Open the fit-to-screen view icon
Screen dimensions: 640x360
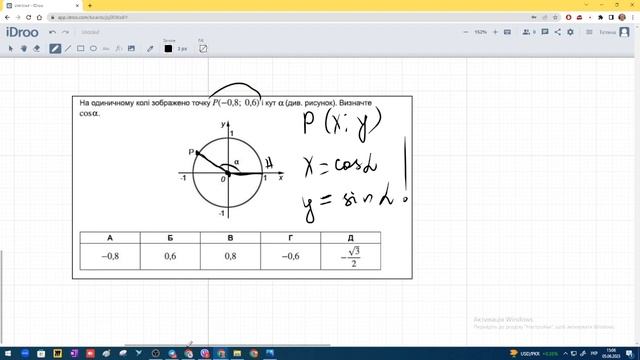click(x=507, y=32)
